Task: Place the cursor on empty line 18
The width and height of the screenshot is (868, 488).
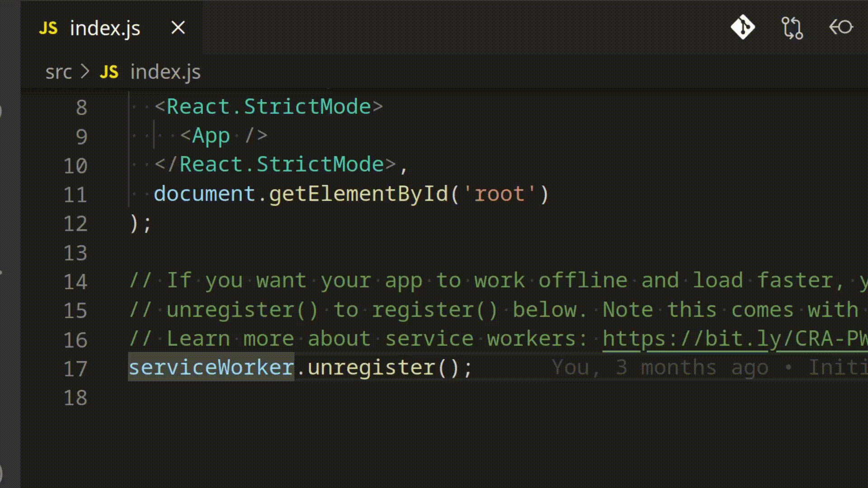Action: [x=271, y=398]
